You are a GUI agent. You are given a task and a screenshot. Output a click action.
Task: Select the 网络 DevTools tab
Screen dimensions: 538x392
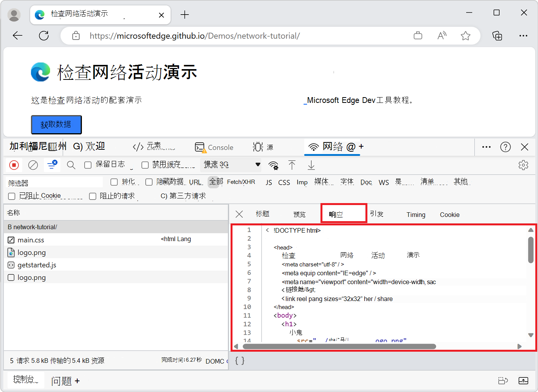click(x=332, y=147)
